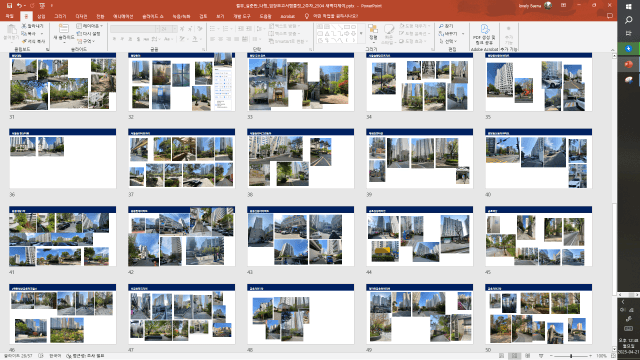Viewport: 640px width, 360px height.
Task: Click the Arrange shapes icon
Action: coord(373,29)
